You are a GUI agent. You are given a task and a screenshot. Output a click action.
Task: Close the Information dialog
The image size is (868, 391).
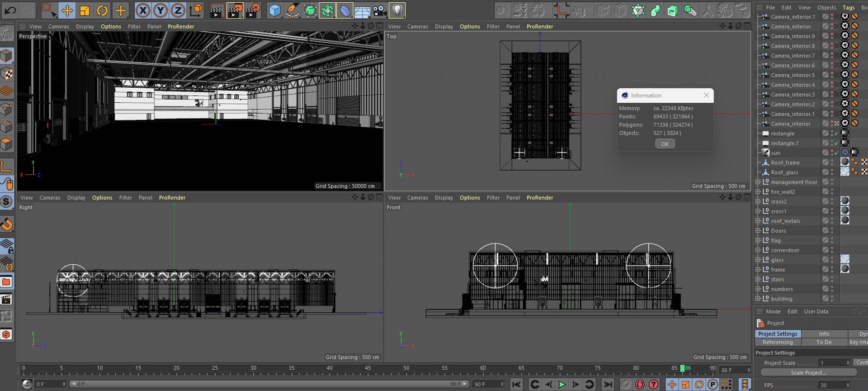click(706, 95)
